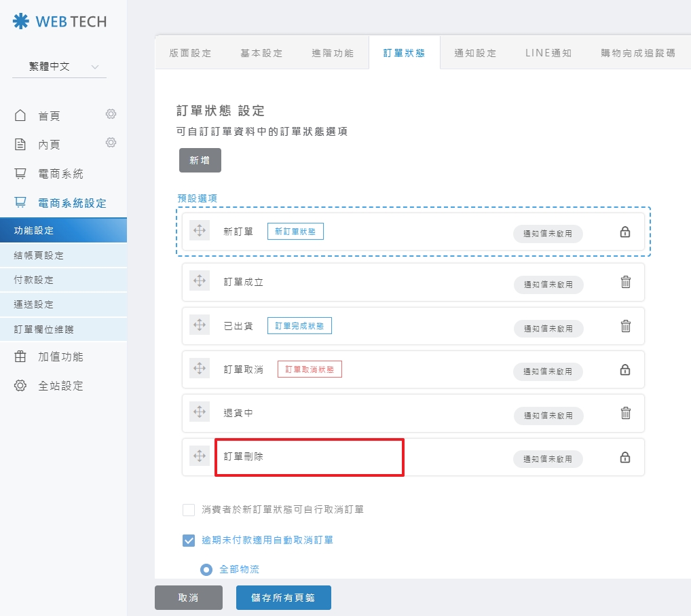Enable 消費者於新訂單狀態可自行取消訂單 checkbox
The image size is (691, 616).
(x=189, y=509)
